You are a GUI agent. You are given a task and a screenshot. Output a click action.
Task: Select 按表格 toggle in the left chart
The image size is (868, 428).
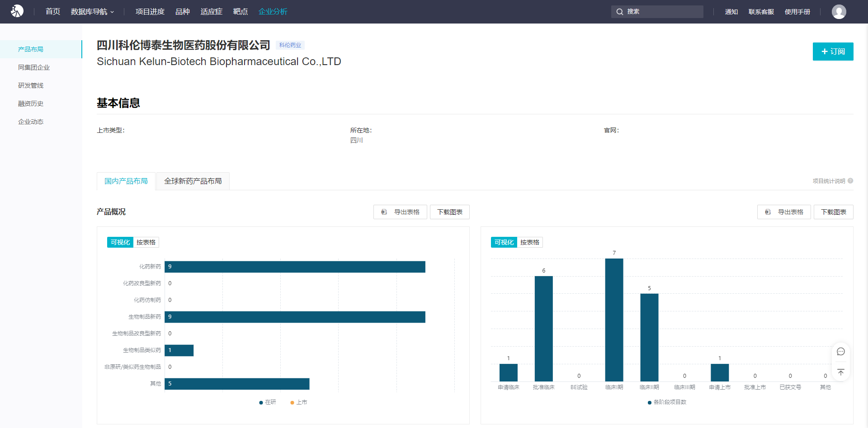click(146, 242)
